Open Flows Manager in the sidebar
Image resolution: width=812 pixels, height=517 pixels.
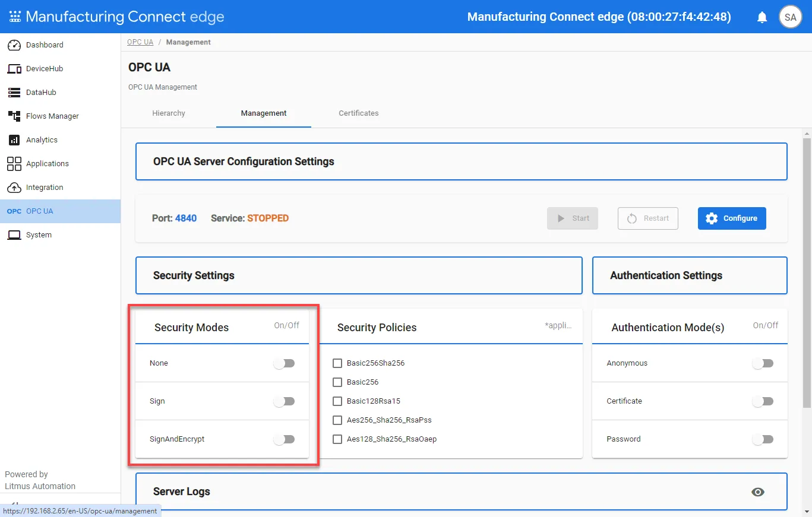pos(60,116)
